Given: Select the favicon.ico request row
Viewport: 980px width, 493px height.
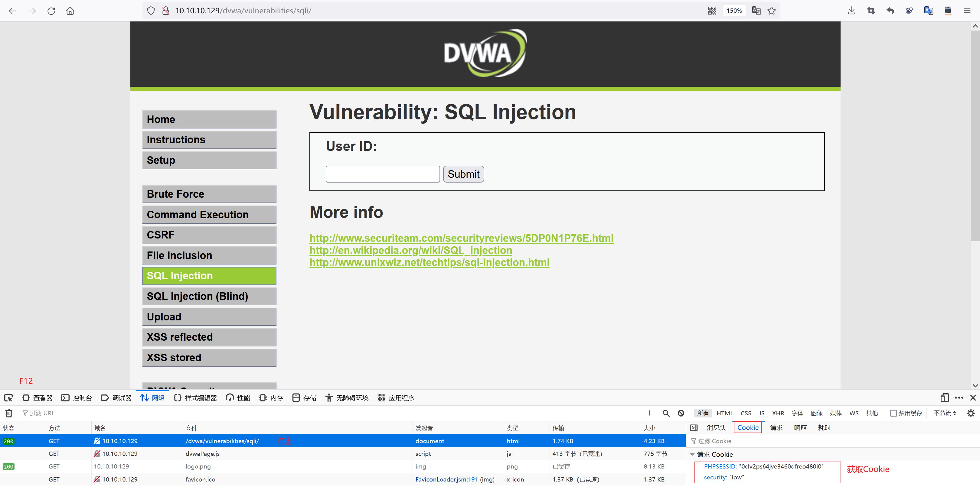Looking at the screenshot, I should [342, 479].
